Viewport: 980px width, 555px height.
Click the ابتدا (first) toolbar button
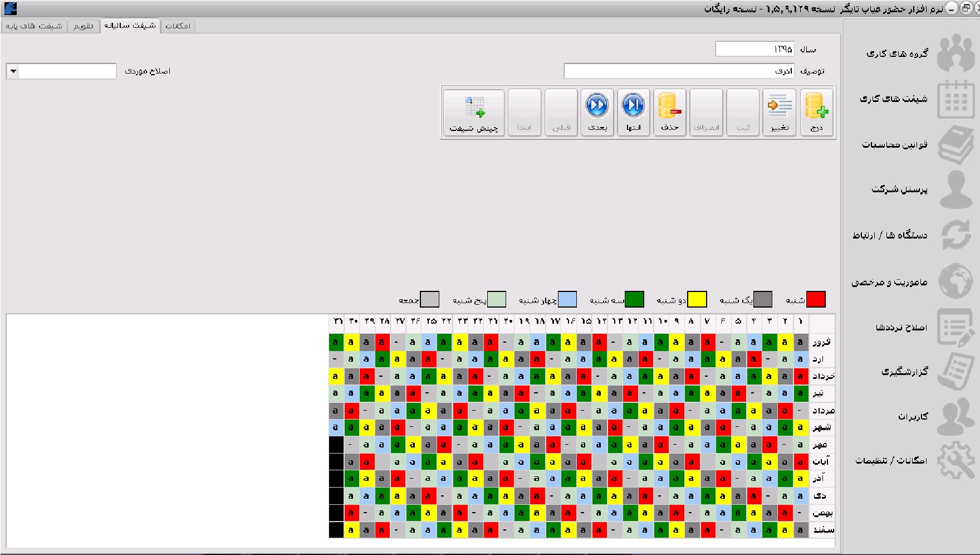pyautogui.click(x=525, y=112)
